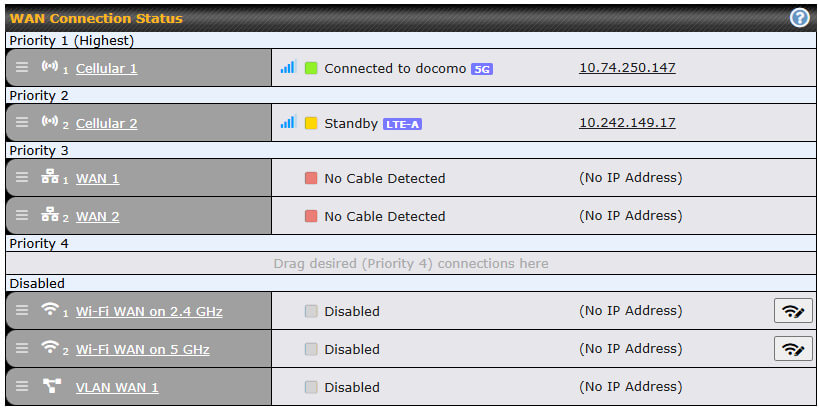This screenshot has width=819, height=410.
Task: Click VLAN WAN 1 network icon
Action: [51, 386]
